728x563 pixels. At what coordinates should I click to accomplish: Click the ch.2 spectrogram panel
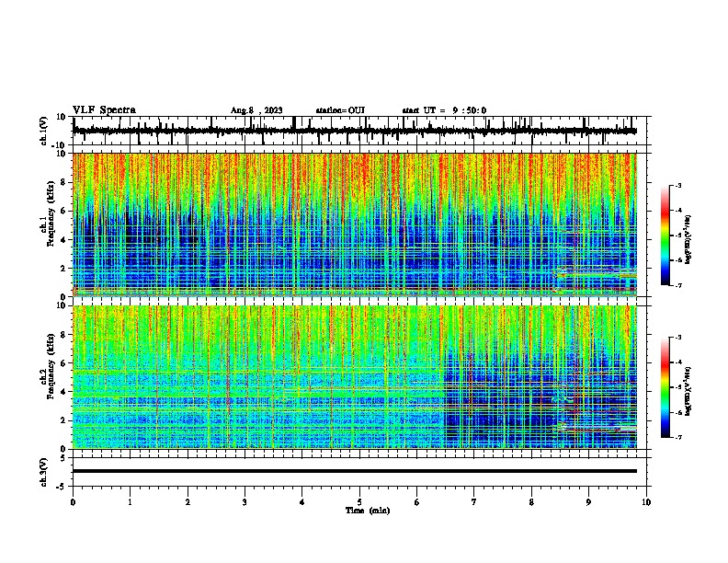(355, 377)
